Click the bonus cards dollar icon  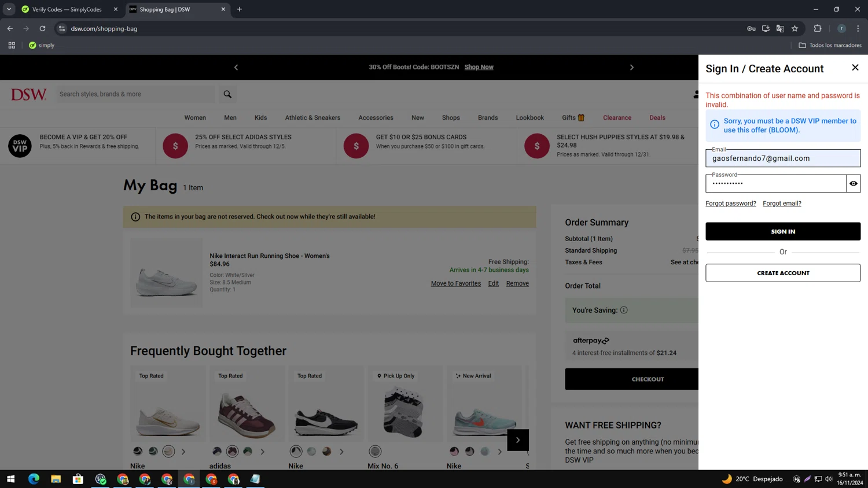point(356,146)
